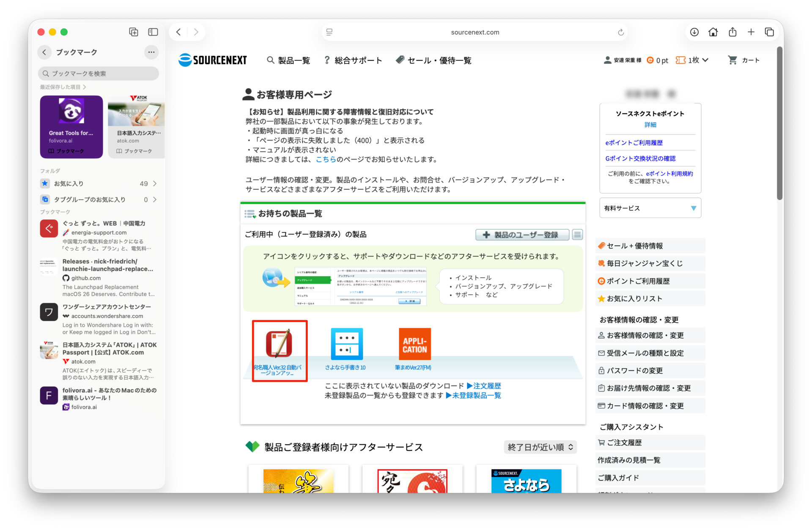
Task: Open the tab overview icon
Action: [769, 32]
